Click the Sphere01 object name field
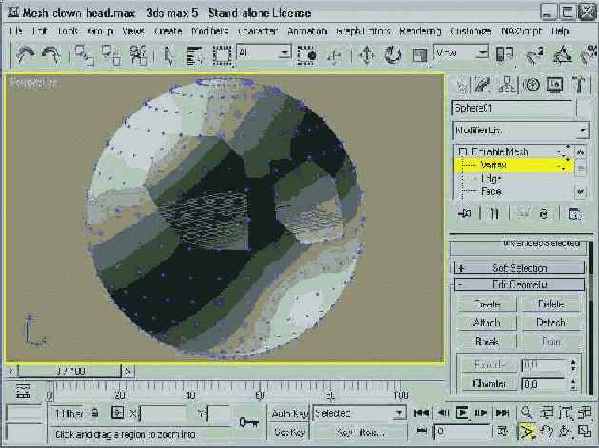The width and height of the screenshot is (599, 448). pyautogui.click(x=513, y=108)
